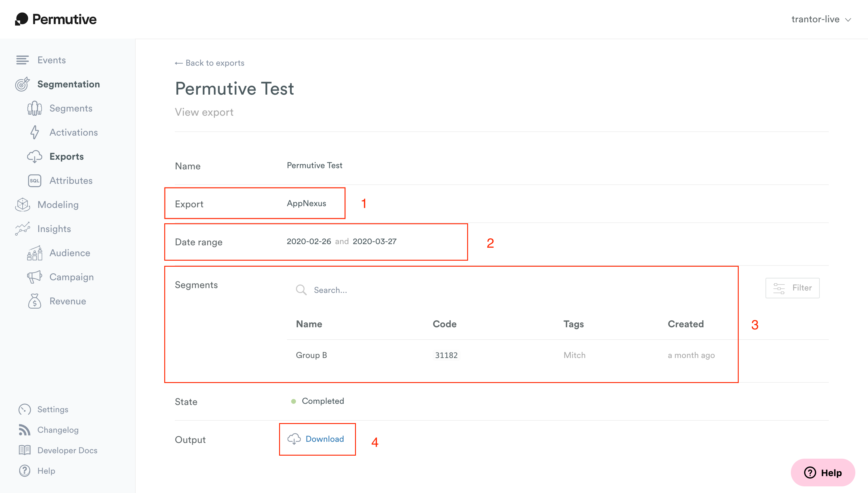Click segment code 31182
The width and height of the screenshot is (868, 493).
tap(446, 355)
